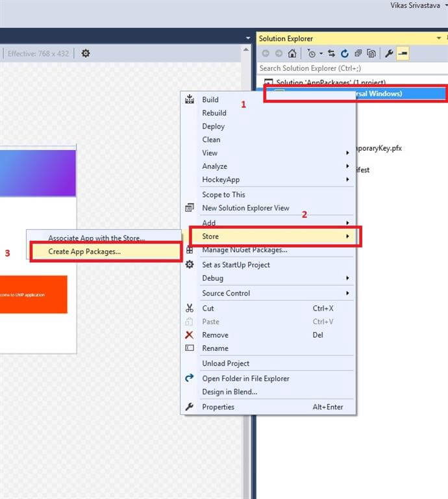Click the Forward arrow in Solution Explorer
Image resolution: width=448 pixels, height=499 pixels.
pyautogui.click(x=279, y=53)
